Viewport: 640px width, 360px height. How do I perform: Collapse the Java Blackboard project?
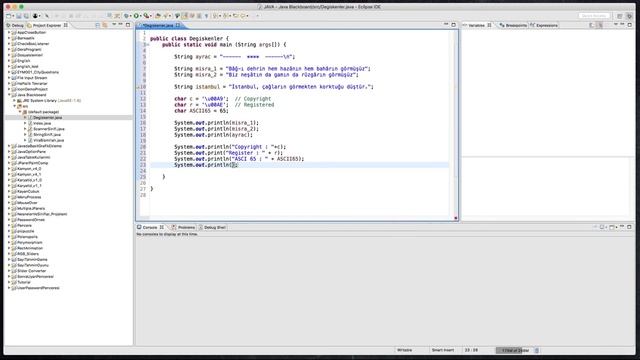9,95
